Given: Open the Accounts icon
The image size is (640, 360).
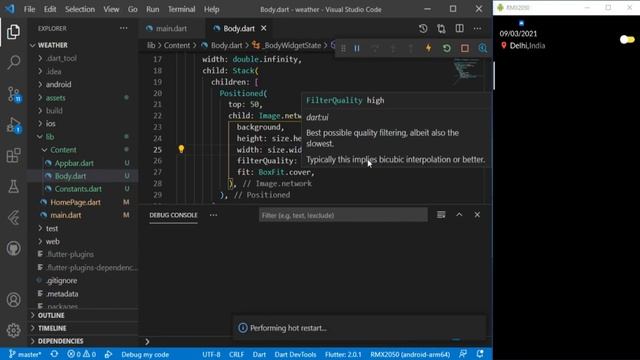Looking at the screenshot, I should coord(13,300).
